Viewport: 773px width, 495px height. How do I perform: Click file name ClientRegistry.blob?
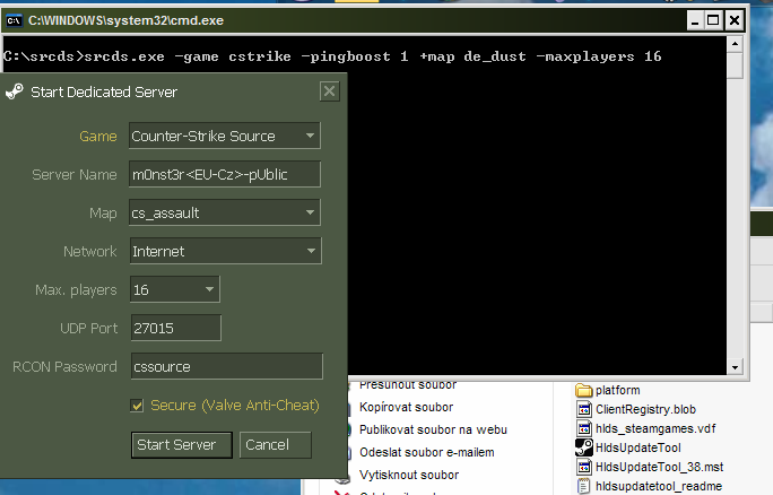coord(645,409)
